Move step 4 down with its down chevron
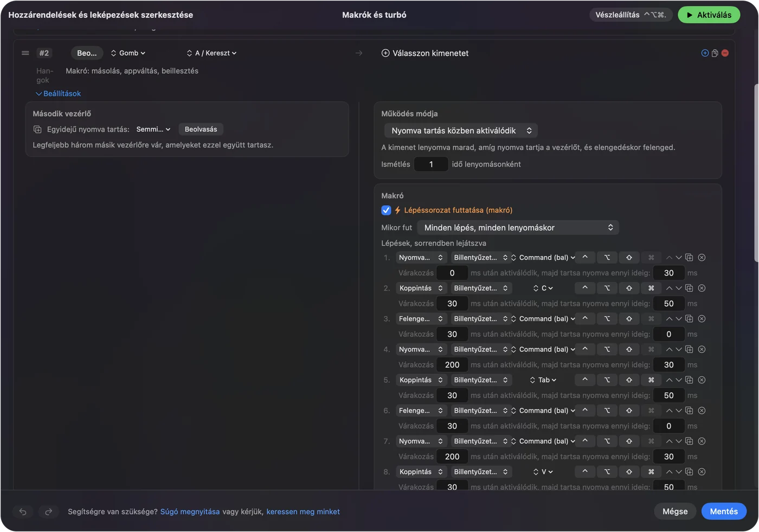This screenshot has height=532, width=759. pos(679,349)
